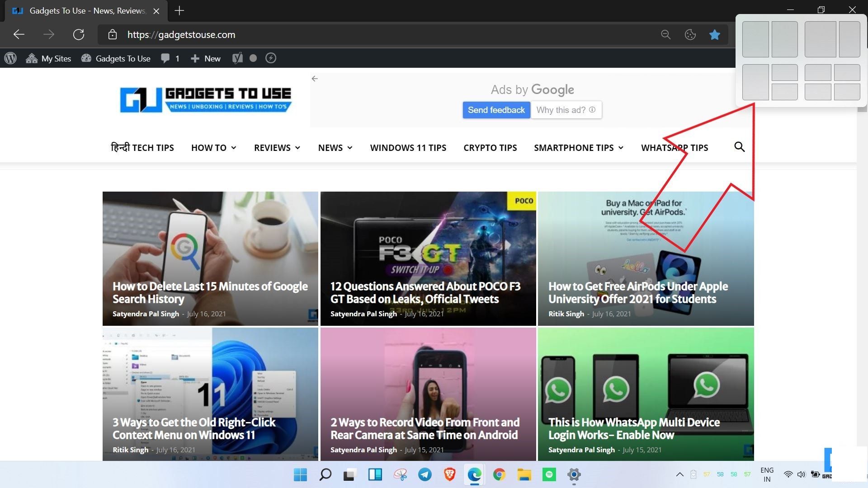
Task: Open 12 Questions About POCO F3 GT article
Action: click(425, 293)
